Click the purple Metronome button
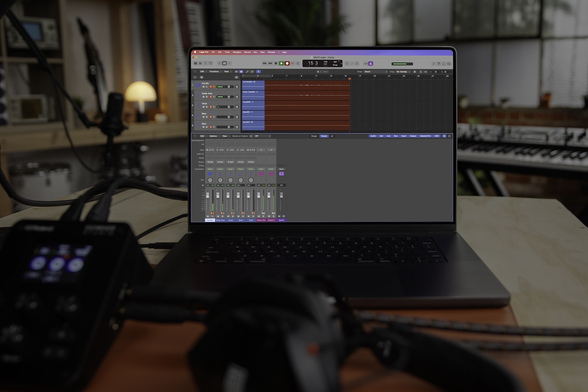 pos(371,64)
